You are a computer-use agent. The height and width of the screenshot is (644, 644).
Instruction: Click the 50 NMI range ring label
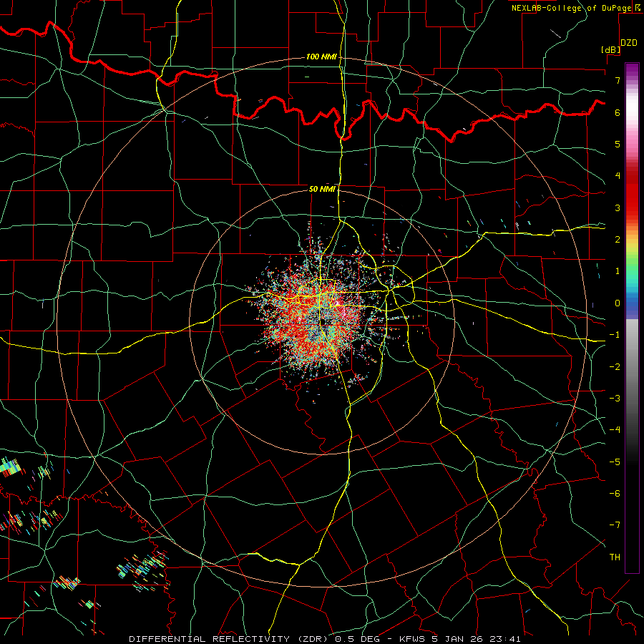pos(322,189)
